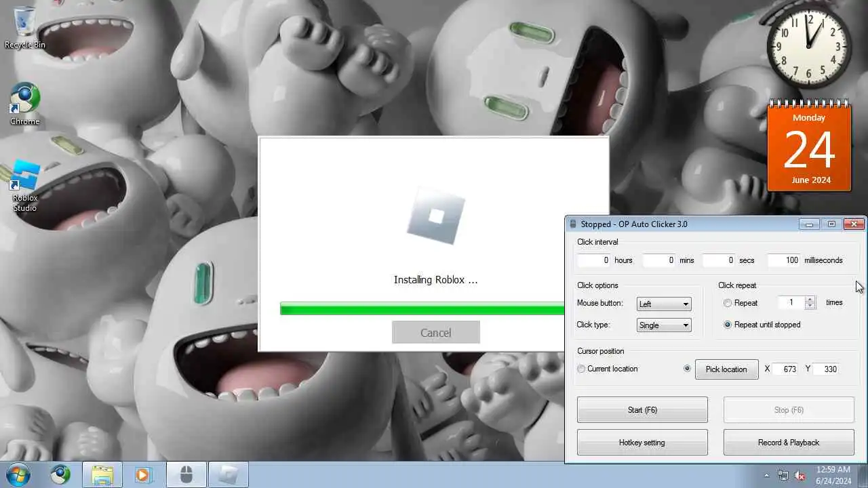Screen dimensions: 868x488
Task: Open the taskbar clock and date
Action: click(833, 474)
